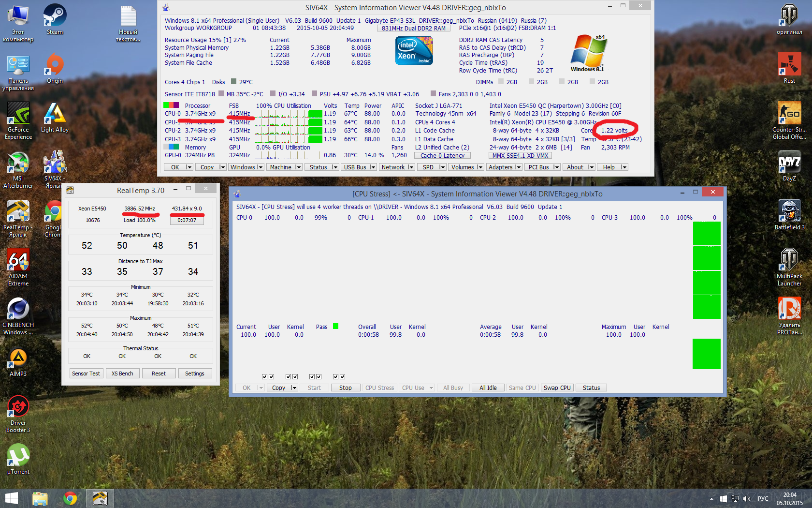
Task: Stop the CPU Stress test
Action: coord(346,388)
